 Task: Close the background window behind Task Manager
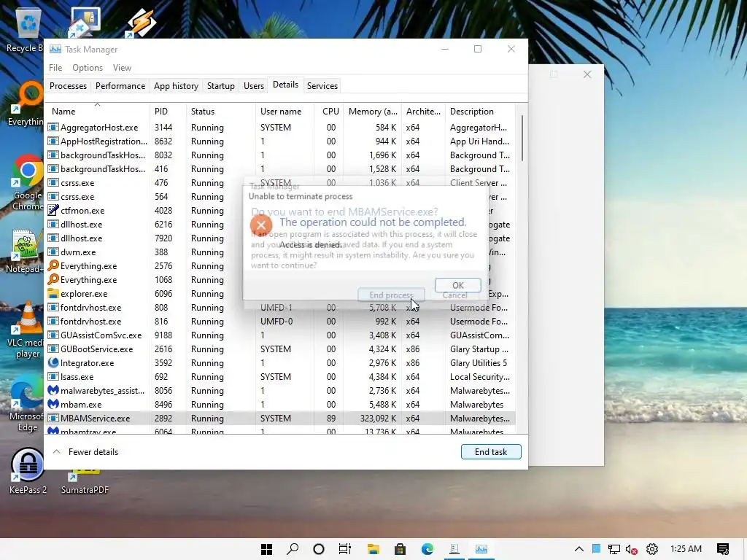coord(587,74)
